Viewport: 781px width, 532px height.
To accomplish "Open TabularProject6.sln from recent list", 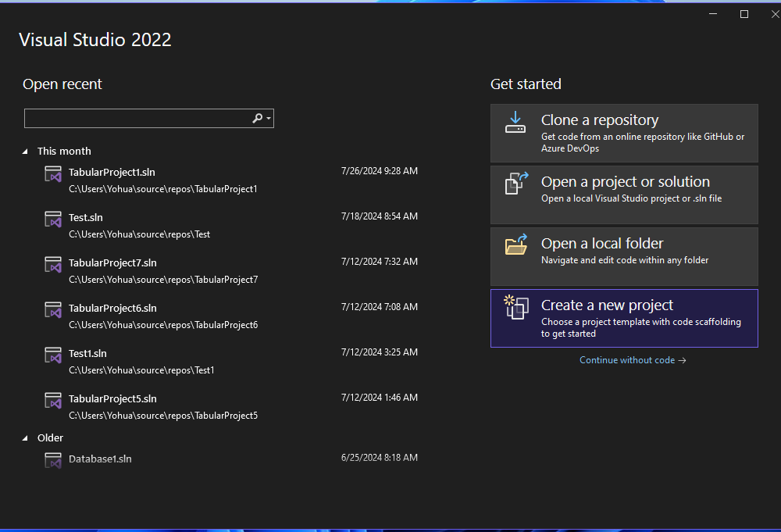I will pyautogui.click(x=231, y=316).
